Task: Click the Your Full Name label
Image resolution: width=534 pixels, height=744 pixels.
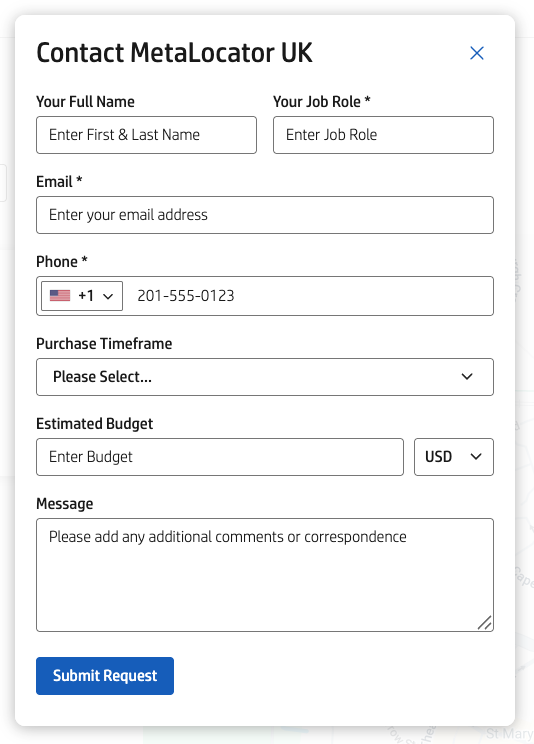Action: [85, 102]
